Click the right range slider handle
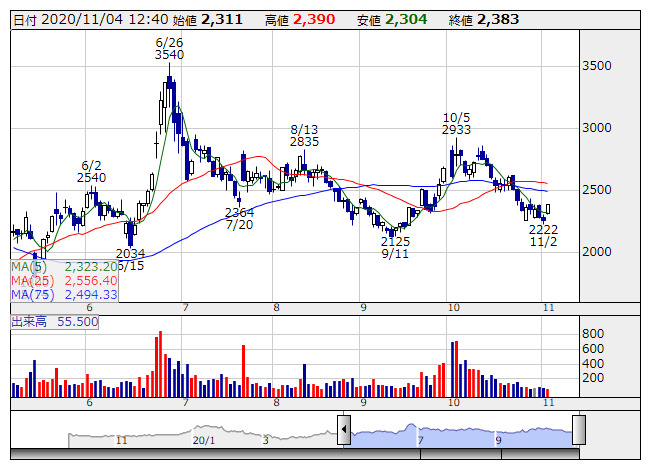The width and height of the screenshot is (653, 470). click(578, 431)
